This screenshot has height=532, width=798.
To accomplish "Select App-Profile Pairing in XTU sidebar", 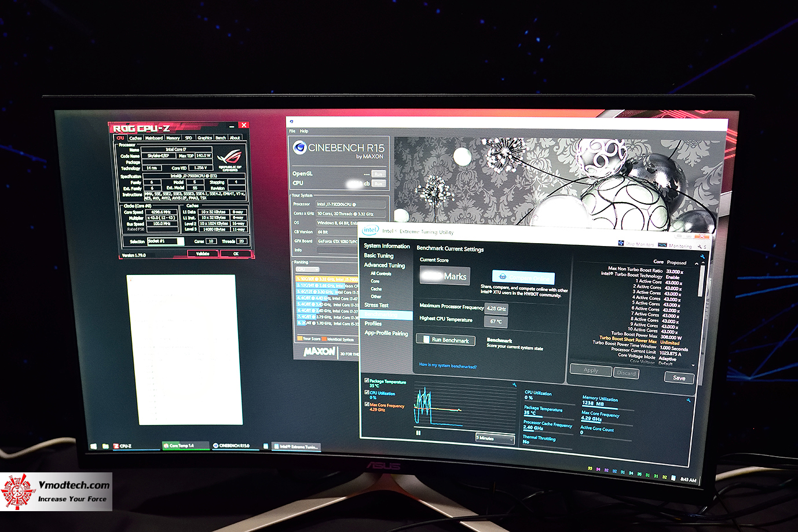I will coord(386,333).
